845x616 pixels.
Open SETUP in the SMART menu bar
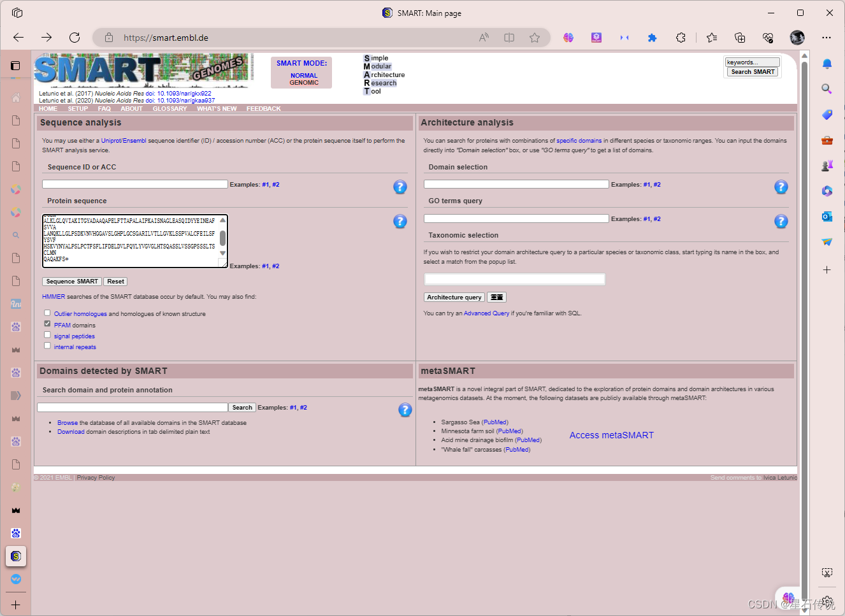78,109
